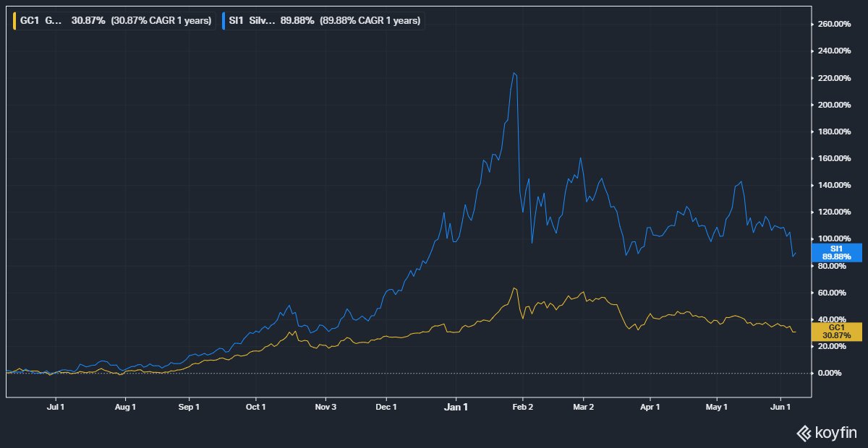This screenshot has width=868, height=448.
Task: Select the GC1 gold series legend
Action: click(x=113, y=21)
